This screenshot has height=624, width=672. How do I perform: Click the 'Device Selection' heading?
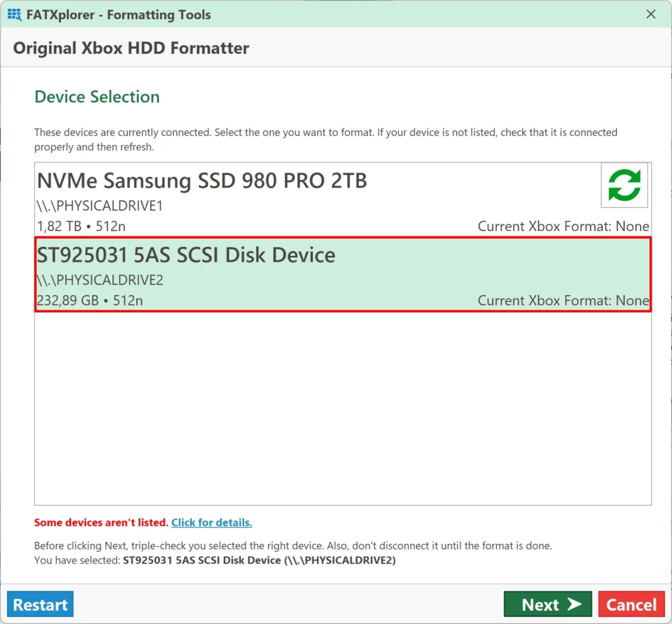97,97
